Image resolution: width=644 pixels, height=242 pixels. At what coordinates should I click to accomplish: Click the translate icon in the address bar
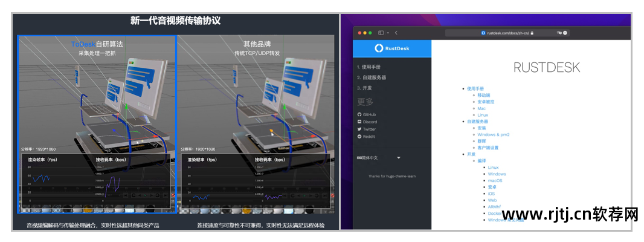559,33
